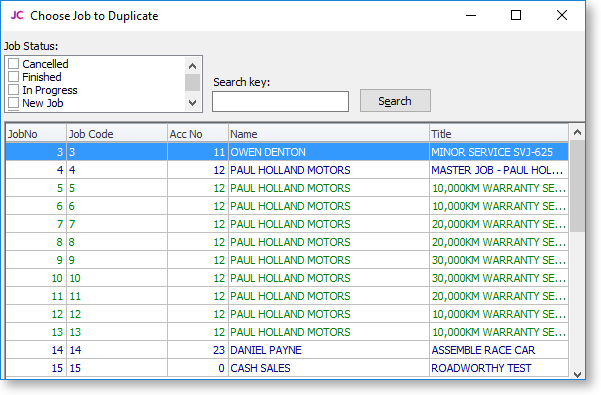This screenshot has height=395, width=601.
Task: Click the Job Code column header
Action: coord(117,134)
